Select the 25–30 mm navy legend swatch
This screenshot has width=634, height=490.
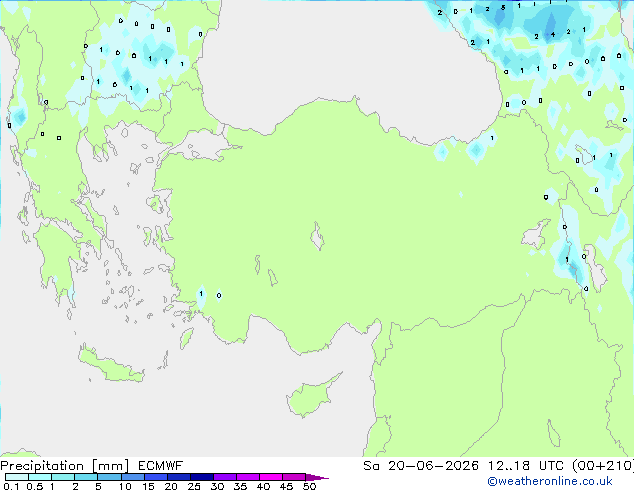[202, 477]
